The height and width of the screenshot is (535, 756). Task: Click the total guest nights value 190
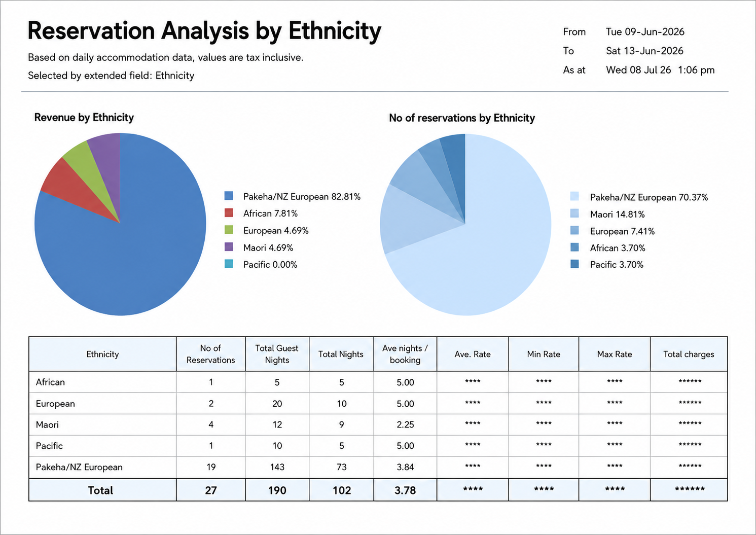tap(277, 490)
